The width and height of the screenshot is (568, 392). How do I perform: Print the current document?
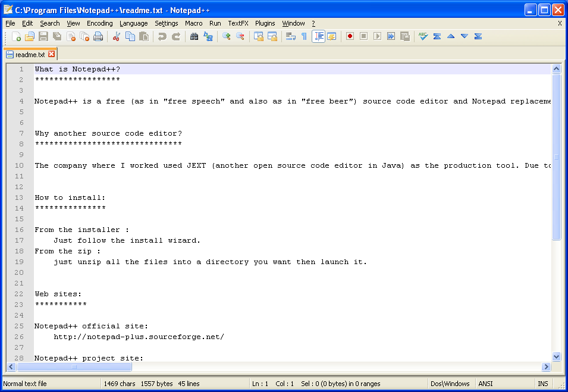pyautogui.click(x=98, y=36)
